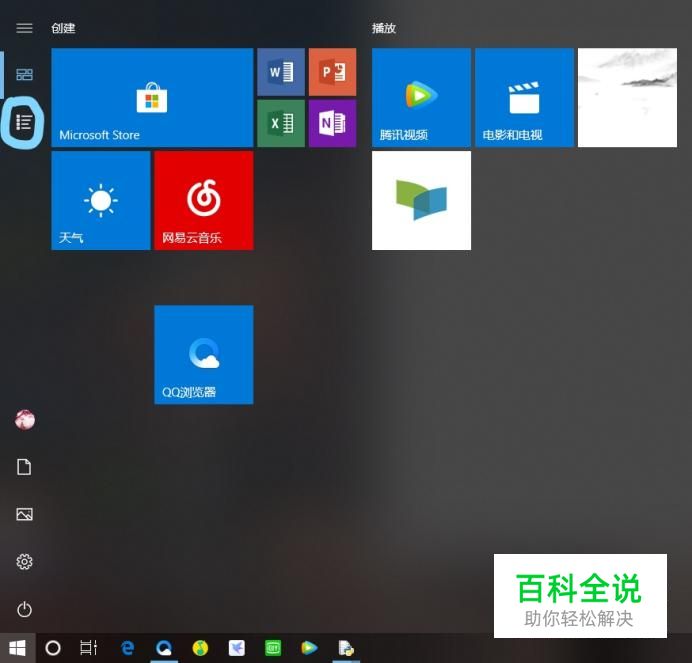
Task: Click the 播放 group heading
Action: tap(384, 28)
